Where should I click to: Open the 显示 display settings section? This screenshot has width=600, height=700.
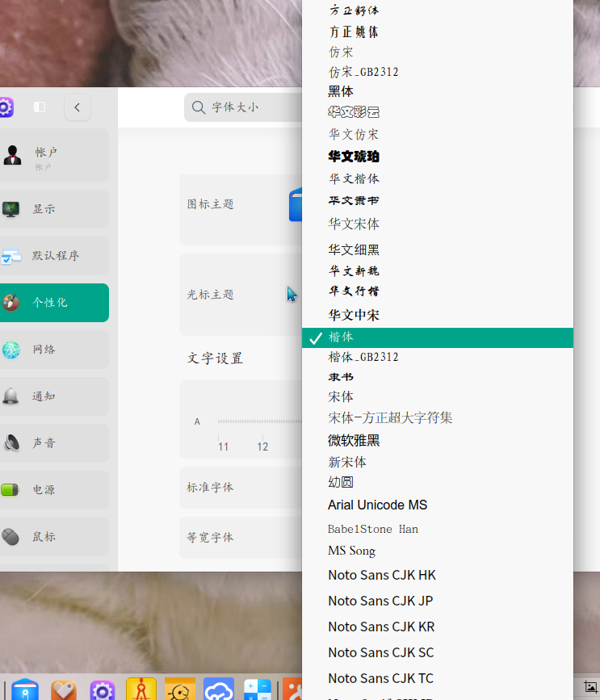(53, 209)
